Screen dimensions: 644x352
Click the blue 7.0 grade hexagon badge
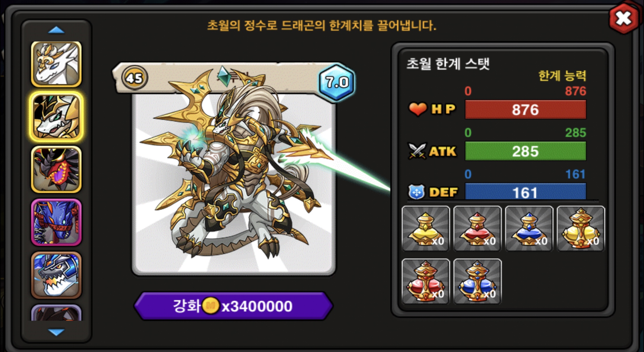[x=337, y=82]
